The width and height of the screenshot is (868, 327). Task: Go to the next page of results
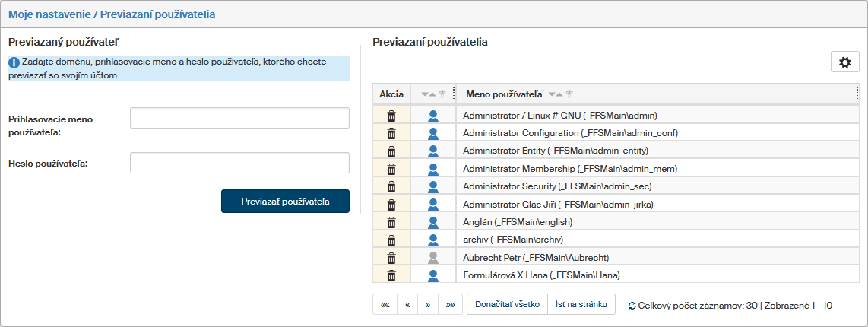428,305
